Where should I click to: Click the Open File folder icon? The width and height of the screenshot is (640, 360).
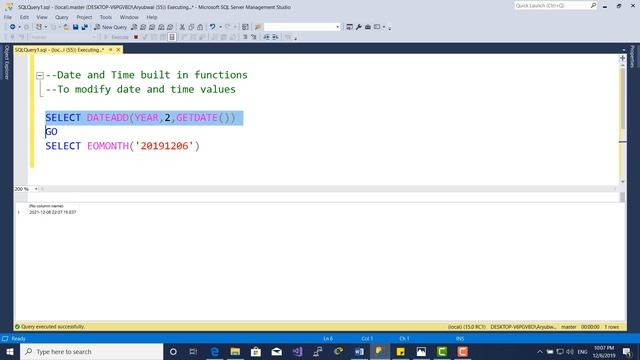click(x=66, y=27)
